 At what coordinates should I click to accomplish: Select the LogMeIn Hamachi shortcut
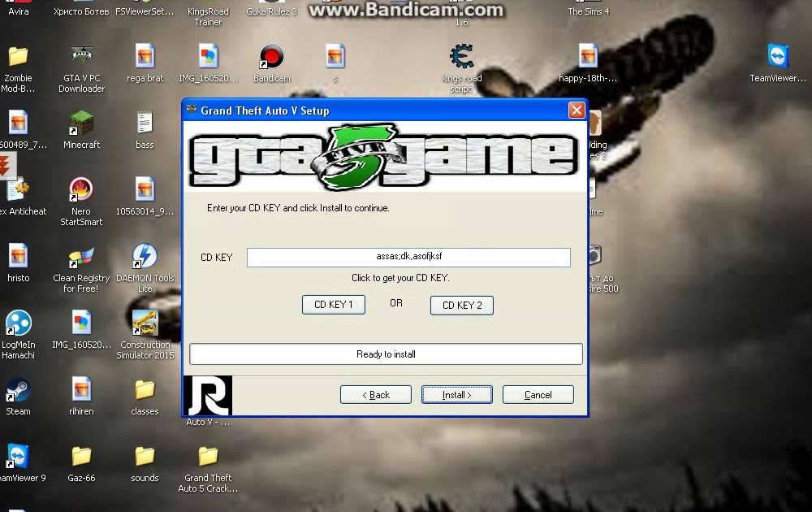click(18, 323)
